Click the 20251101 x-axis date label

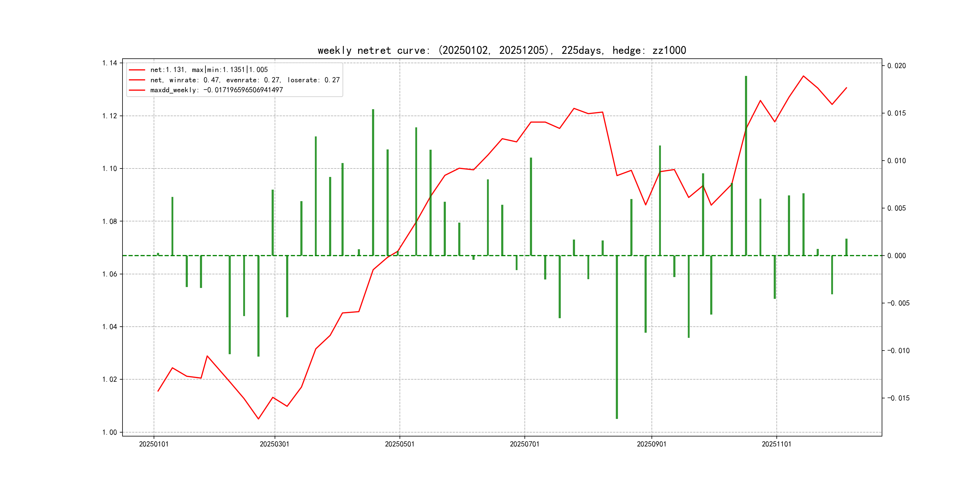[x=776, y=444]
